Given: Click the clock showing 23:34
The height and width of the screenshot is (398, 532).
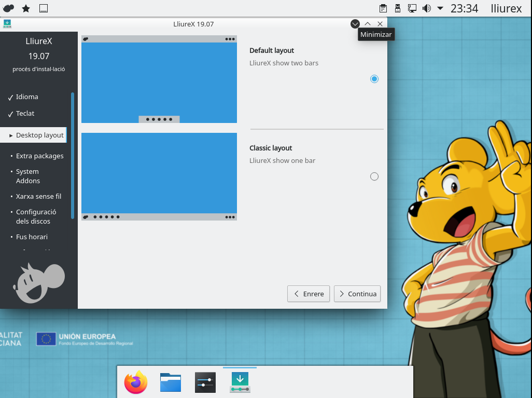Looking at the screenshot, I should pos(464,8).
